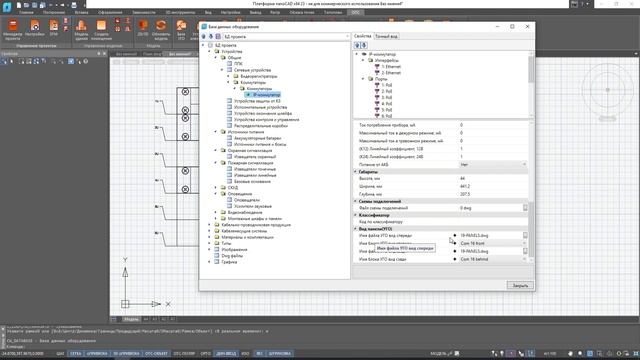Select port 4: PoE in ports list
The image size is (640, 360).
(x=383, y=104)
